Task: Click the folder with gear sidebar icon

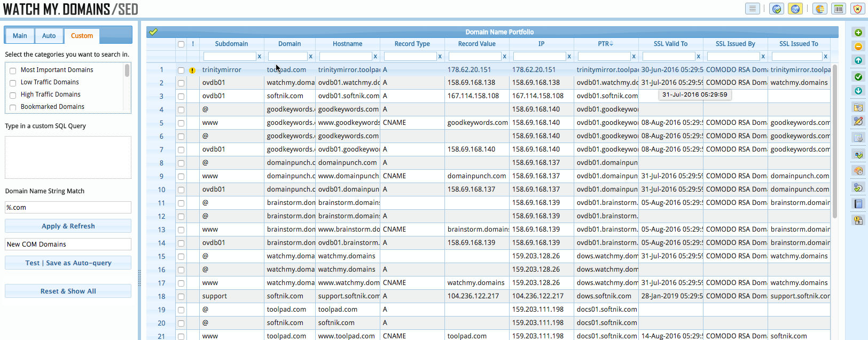Action: click(858, 107)
